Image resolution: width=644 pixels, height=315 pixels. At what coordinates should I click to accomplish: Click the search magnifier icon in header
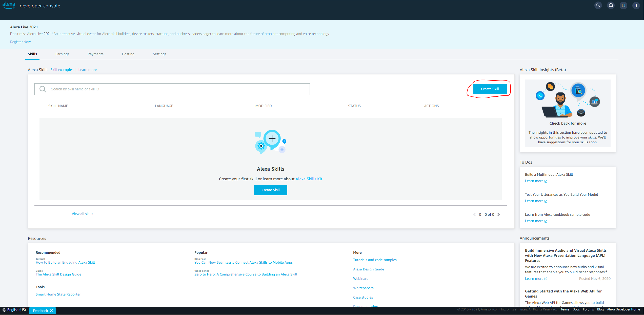[x=598, y=5]
